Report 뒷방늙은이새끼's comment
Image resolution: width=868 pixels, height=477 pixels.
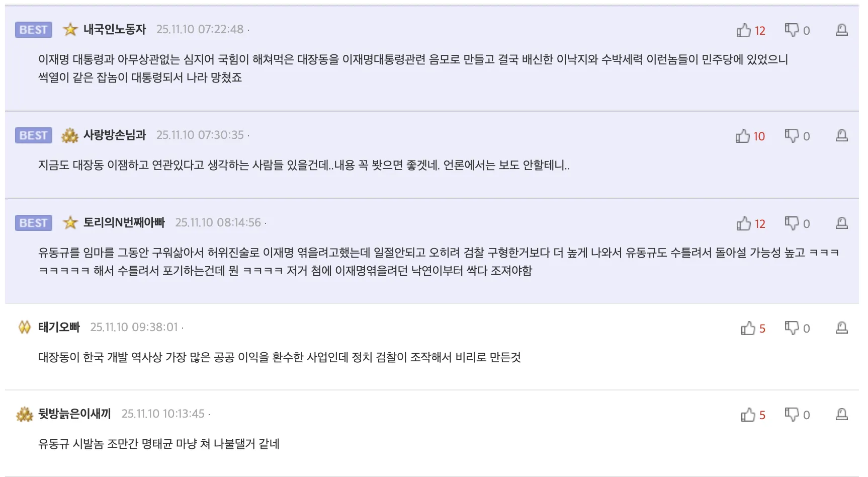pyautogui.click(x=841, y=415)
